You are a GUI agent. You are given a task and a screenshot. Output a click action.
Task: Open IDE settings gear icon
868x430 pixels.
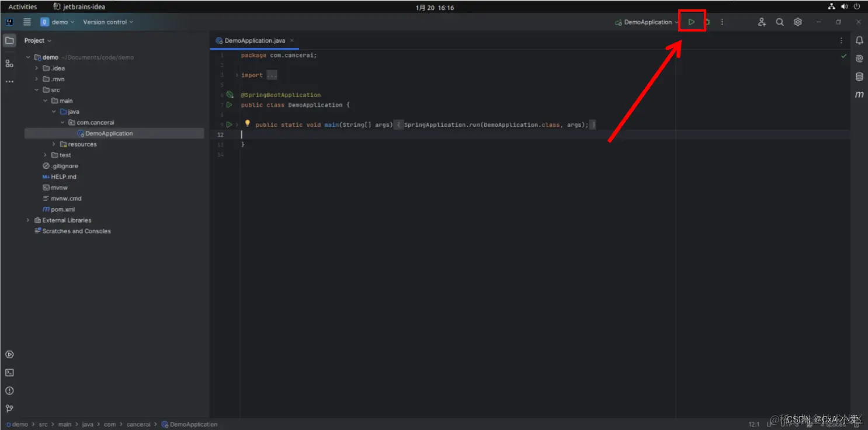pyautogui.click(x=798, y=22)
